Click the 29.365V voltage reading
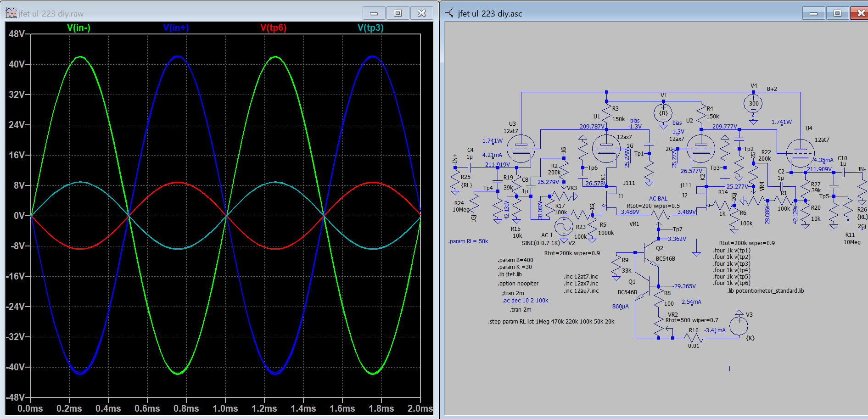This screenshot has width=868, height=419. [685, 286]
